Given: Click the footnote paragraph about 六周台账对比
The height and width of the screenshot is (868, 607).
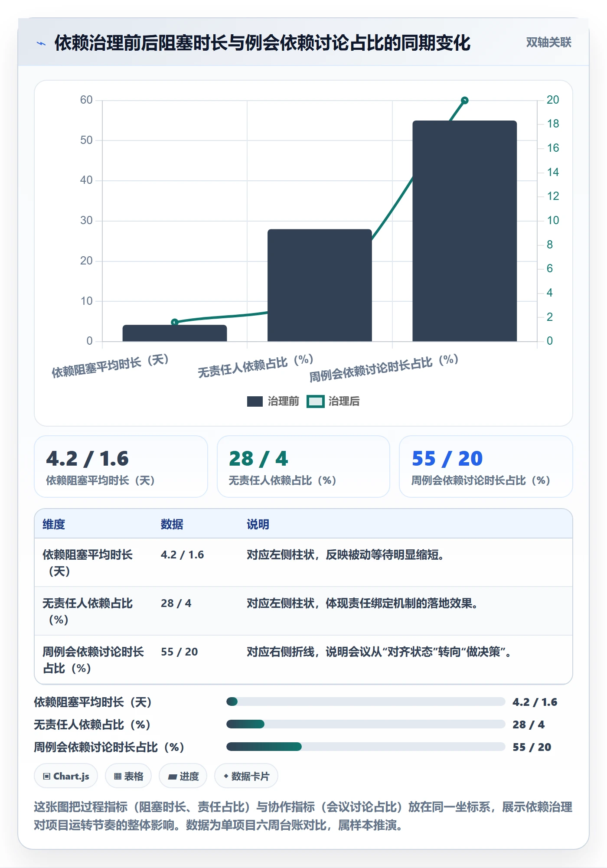Looking at the screenshot, I should click(x=303, y=816).
